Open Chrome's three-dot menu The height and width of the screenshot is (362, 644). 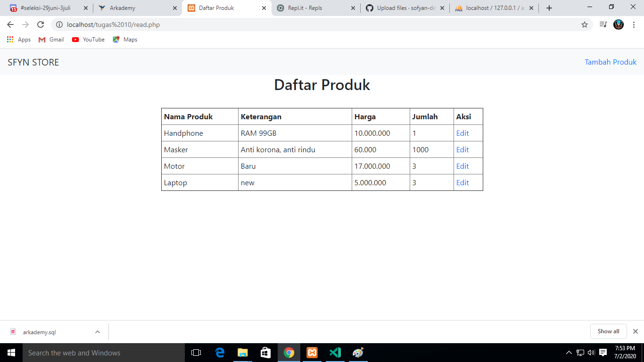(x=633, y=25)
